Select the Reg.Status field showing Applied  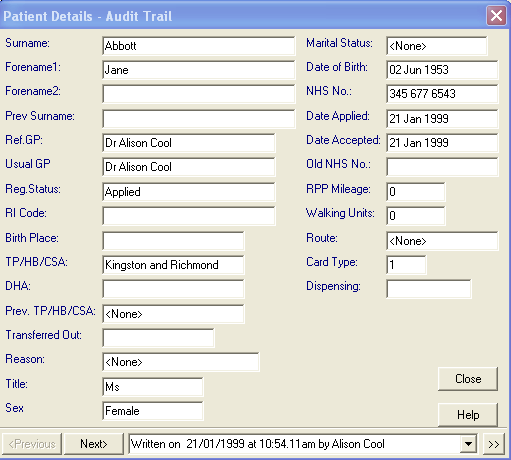189,192
